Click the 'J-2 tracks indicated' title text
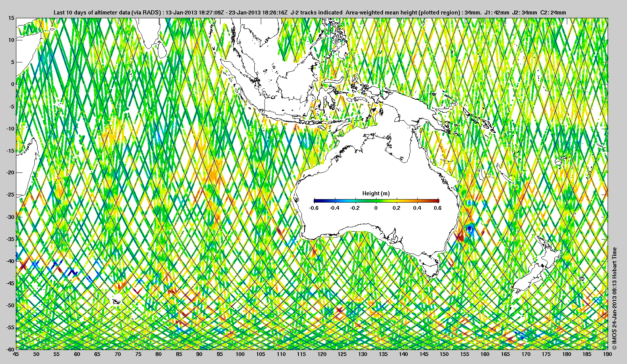Screen dimensions: 627x364 [x=316, y=13]
